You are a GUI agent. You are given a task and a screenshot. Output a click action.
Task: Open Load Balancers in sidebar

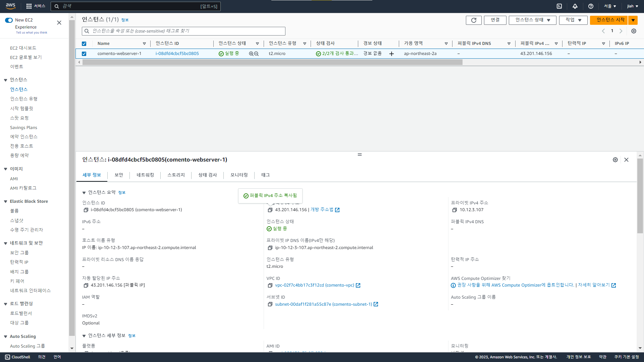pos(21,313)
